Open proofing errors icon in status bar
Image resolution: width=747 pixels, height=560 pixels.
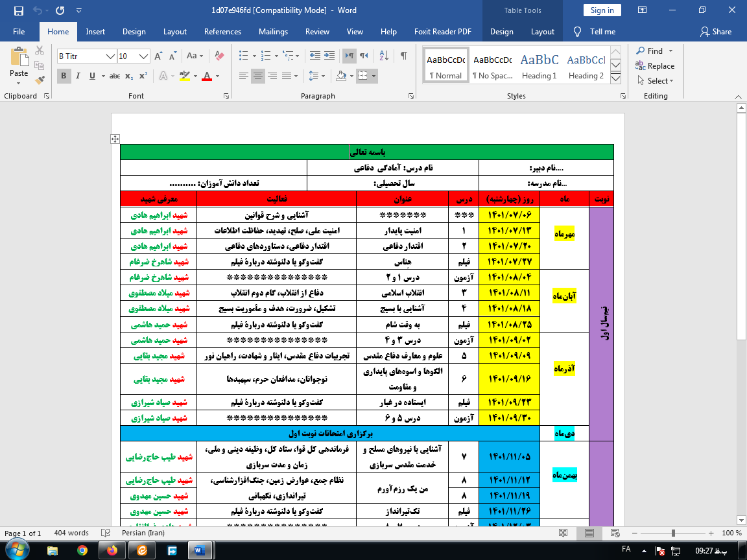[106, 533]
